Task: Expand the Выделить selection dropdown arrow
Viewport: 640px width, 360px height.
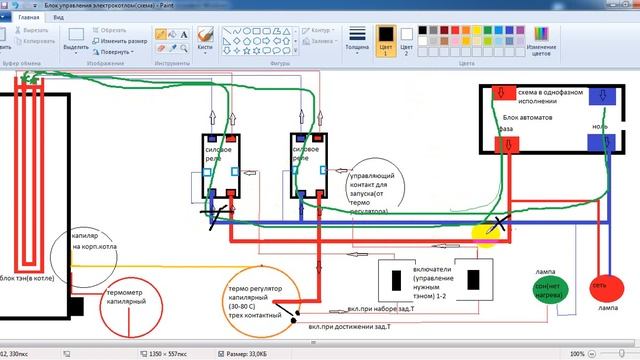Action: 76,53
